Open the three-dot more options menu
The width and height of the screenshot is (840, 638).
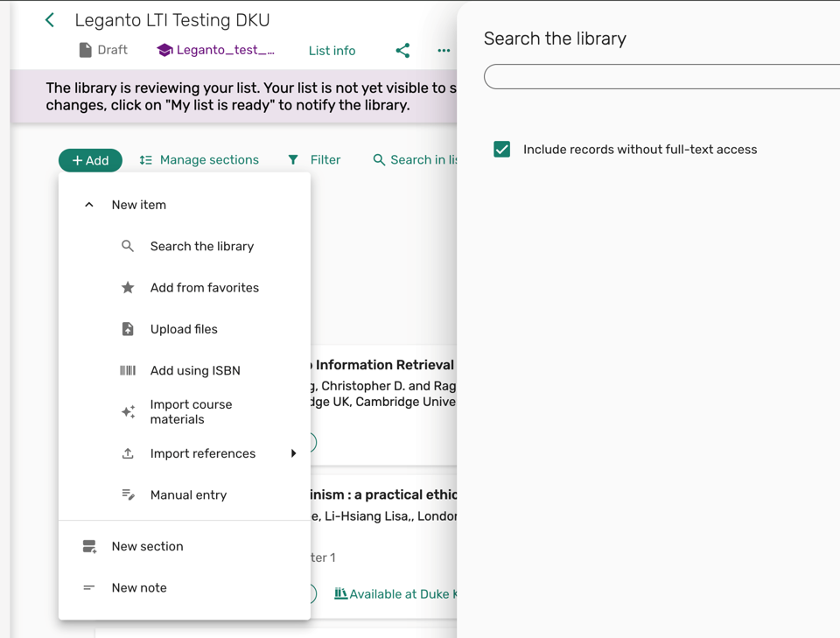coord(444,51)
